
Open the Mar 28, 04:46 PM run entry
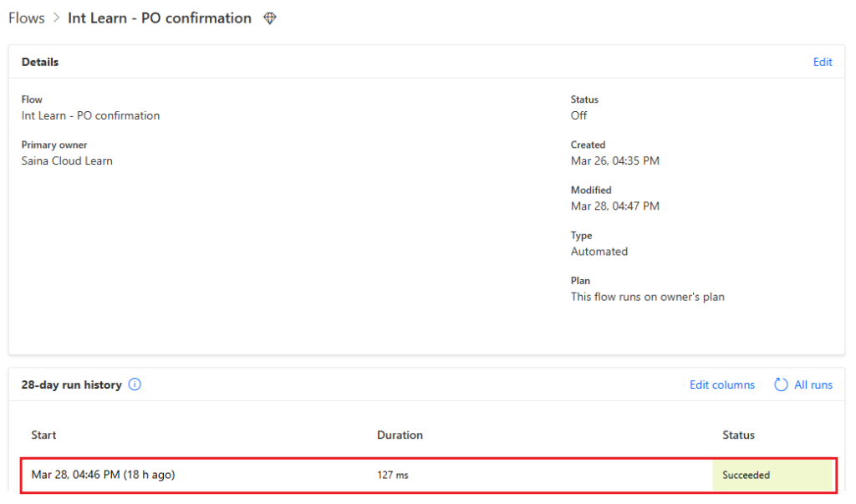[x=429, y=475]
